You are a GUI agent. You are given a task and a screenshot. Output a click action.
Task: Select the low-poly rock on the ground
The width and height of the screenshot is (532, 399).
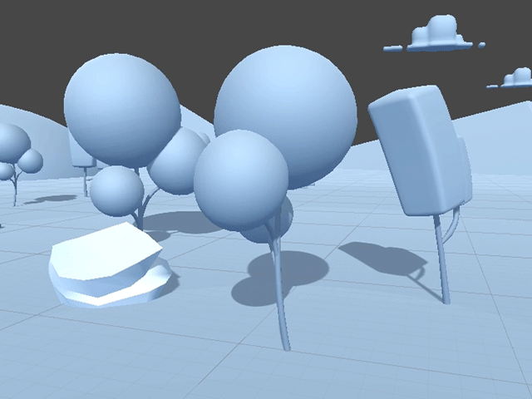coord(111,265)
